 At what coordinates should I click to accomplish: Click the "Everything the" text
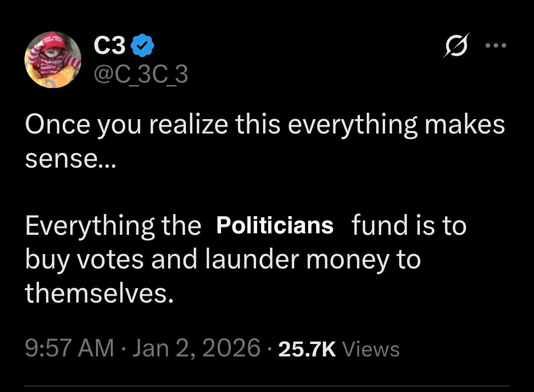click(113, 226)
